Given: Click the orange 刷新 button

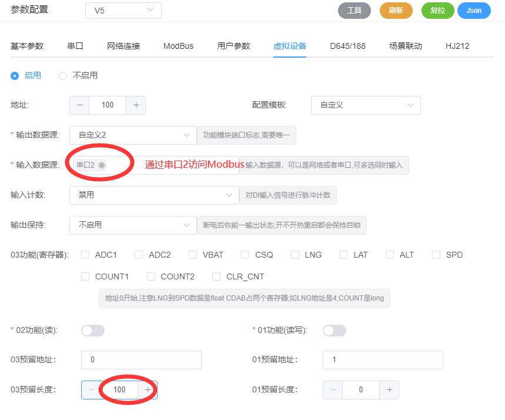Looking at the screenshot, I should 396,11.
